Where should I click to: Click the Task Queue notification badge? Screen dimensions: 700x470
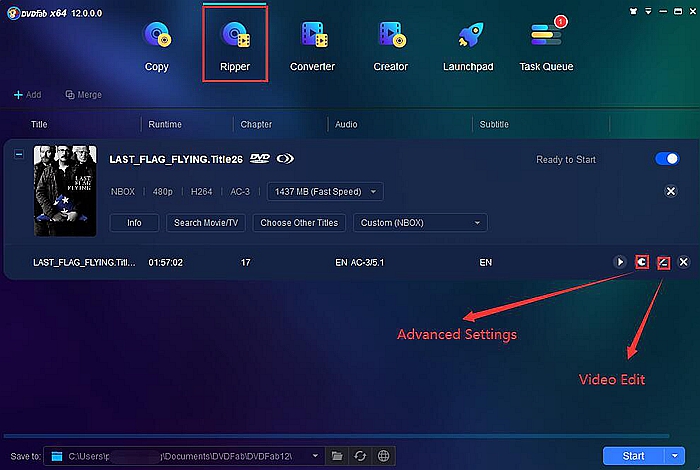click(x=560, y=21)
